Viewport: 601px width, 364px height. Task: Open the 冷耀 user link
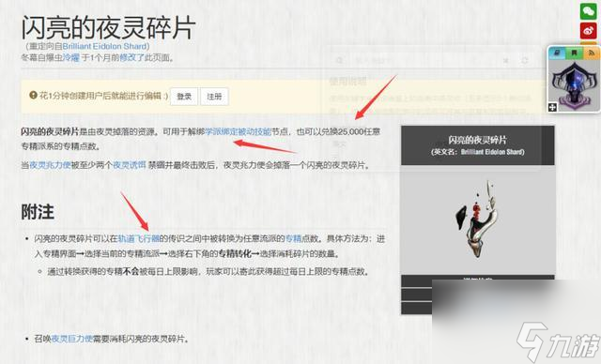coord(71,58)
